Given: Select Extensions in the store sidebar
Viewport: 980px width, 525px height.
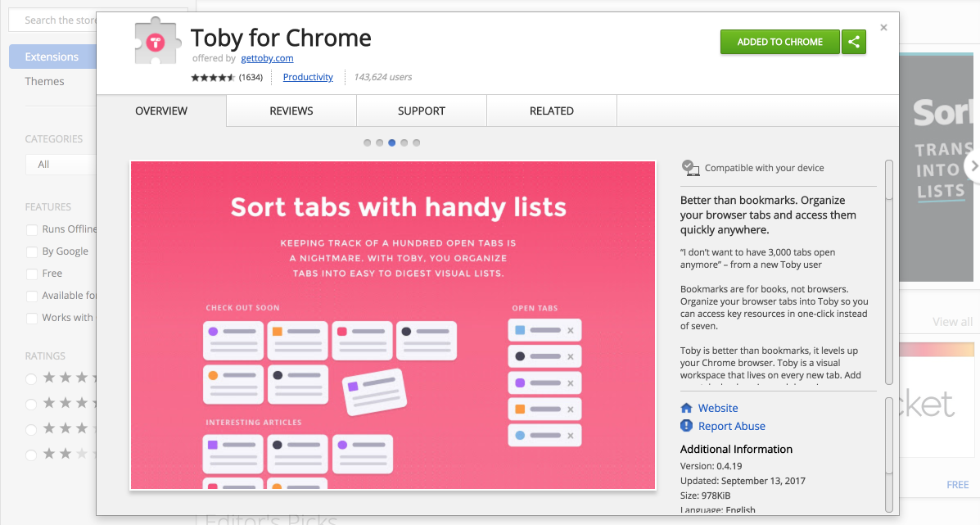Looking at the screenshot, I should pos(53,57).
